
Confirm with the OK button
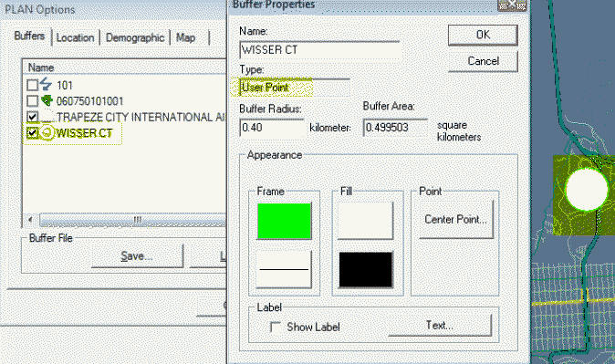(x=483, y=35)
